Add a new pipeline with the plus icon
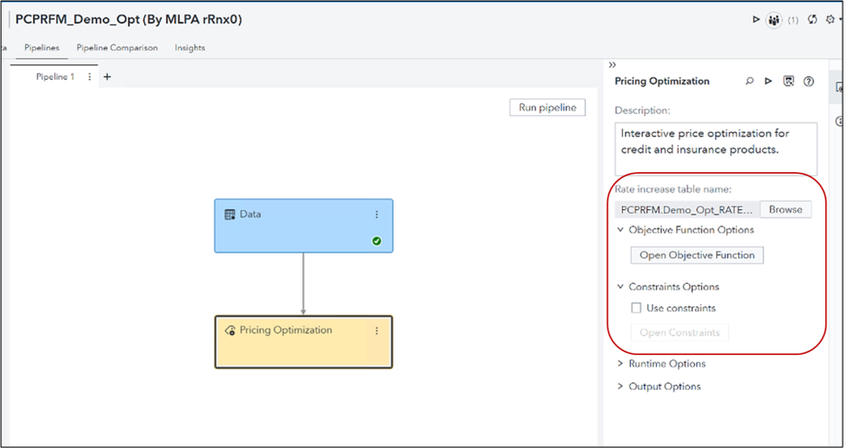This screenshot has width=868, height=448. (x=108, y=77)
